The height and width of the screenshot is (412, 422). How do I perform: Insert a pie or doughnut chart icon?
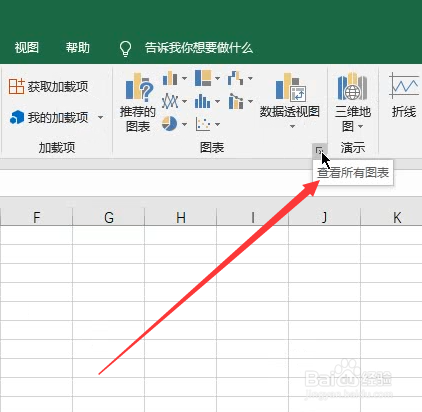[170, 124]
